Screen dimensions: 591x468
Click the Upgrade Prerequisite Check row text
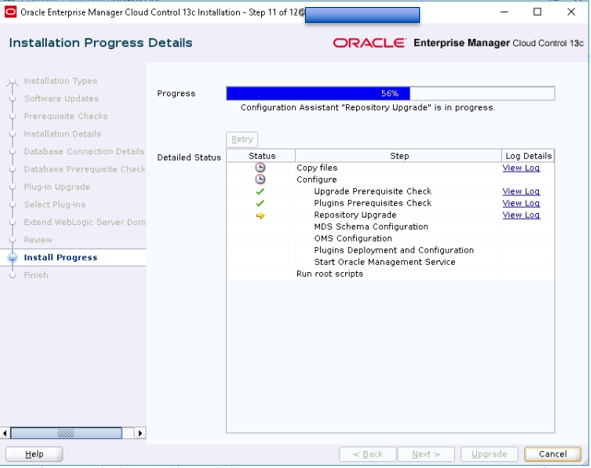coord(372,191)
